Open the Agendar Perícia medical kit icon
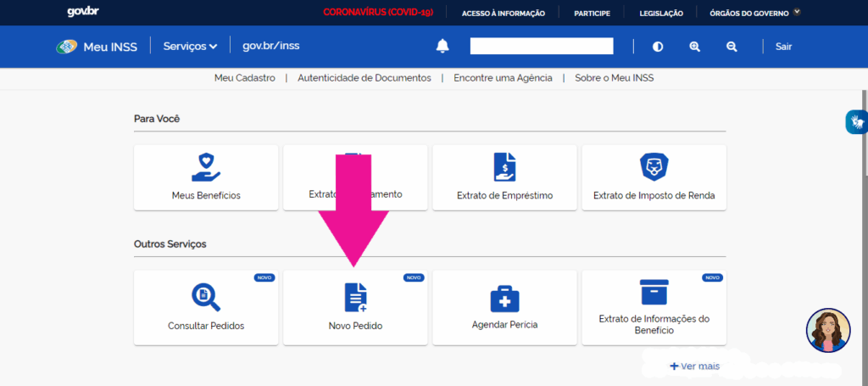The height and width of the screenshot is (386, 868). (505, 299)
